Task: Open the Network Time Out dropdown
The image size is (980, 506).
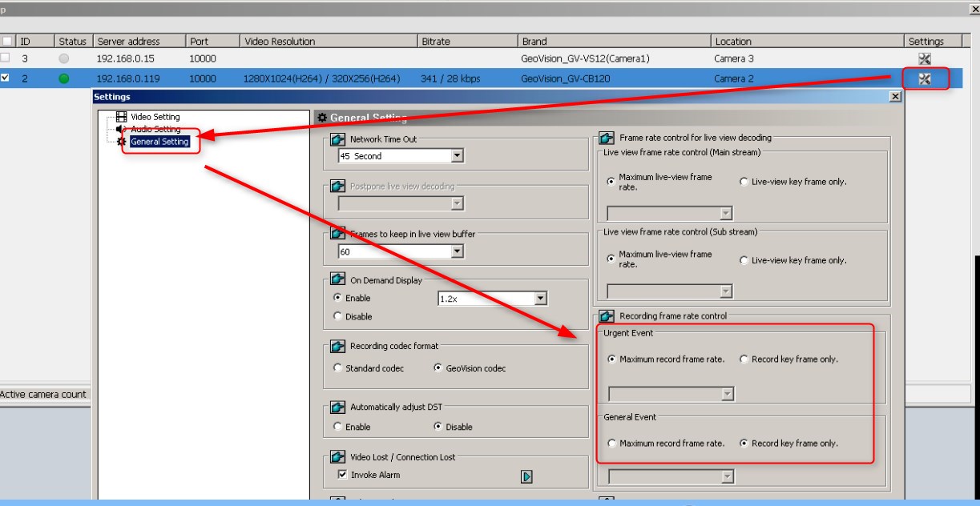Action: (401, 156)
